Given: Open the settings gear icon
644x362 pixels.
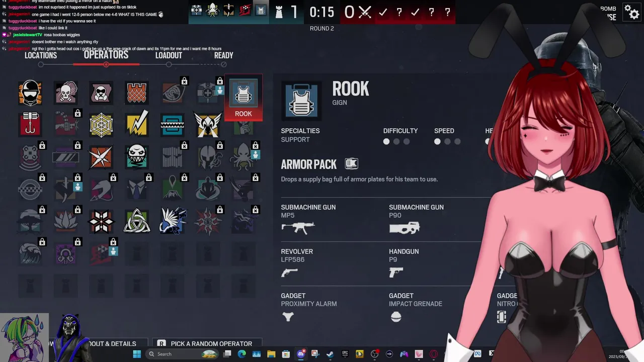Looking at the screenshot, I should click(631, 12).
